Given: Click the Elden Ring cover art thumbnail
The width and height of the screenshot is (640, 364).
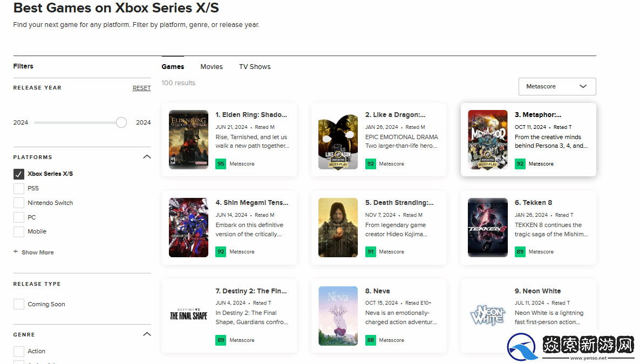Looking at the screenshot, I should tap(188, 140).
